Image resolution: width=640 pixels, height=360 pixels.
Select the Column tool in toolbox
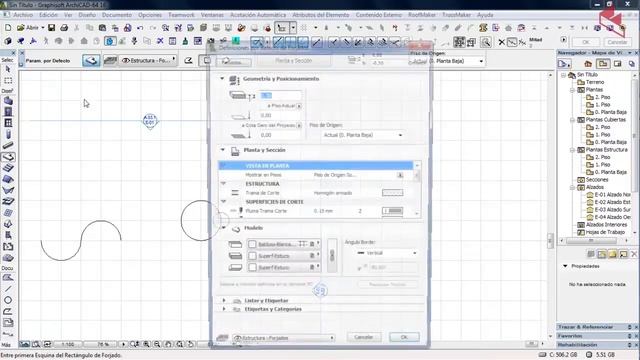pos(8,134)
